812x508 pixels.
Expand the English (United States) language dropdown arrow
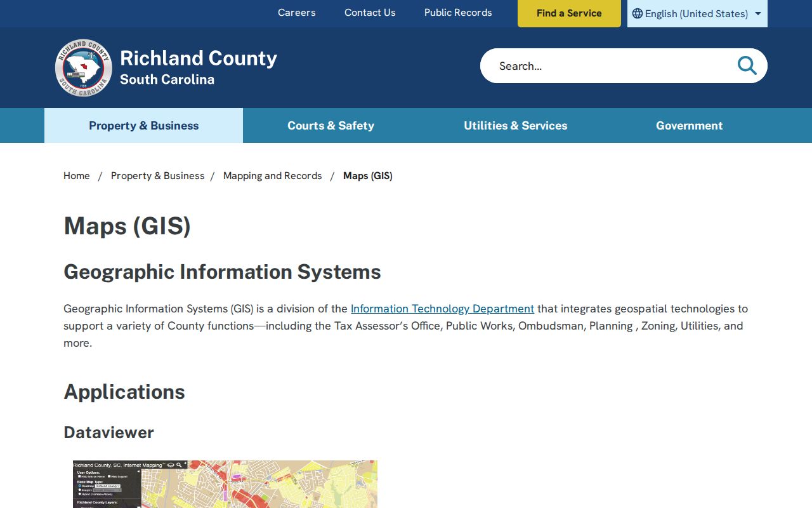coord(758,13)
